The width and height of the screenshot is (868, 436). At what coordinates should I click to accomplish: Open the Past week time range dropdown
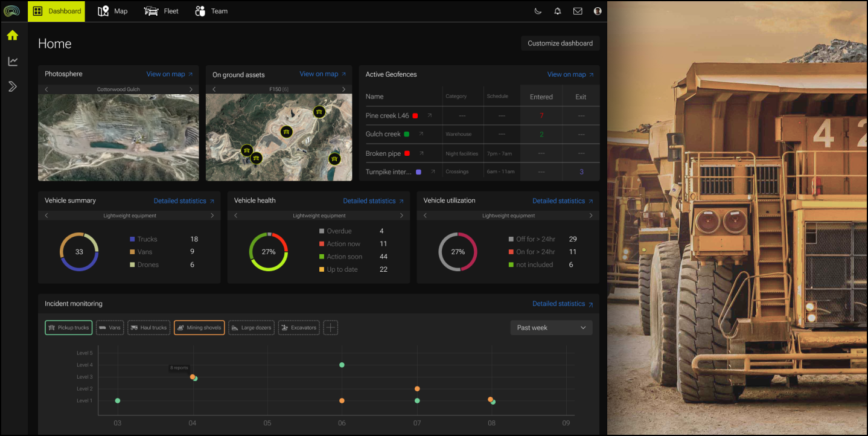[551, 328]
